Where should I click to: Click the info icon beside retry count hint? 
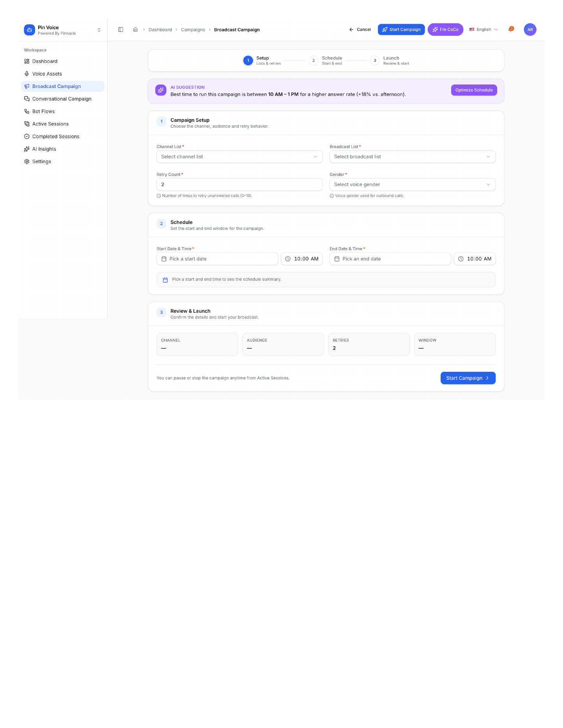(x=159, y=196)
